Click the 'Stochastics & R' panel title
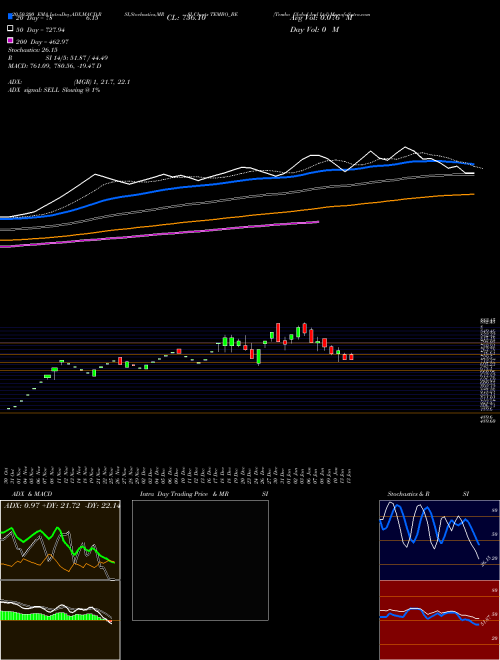 pyautogui.click(x=408, y=494)
